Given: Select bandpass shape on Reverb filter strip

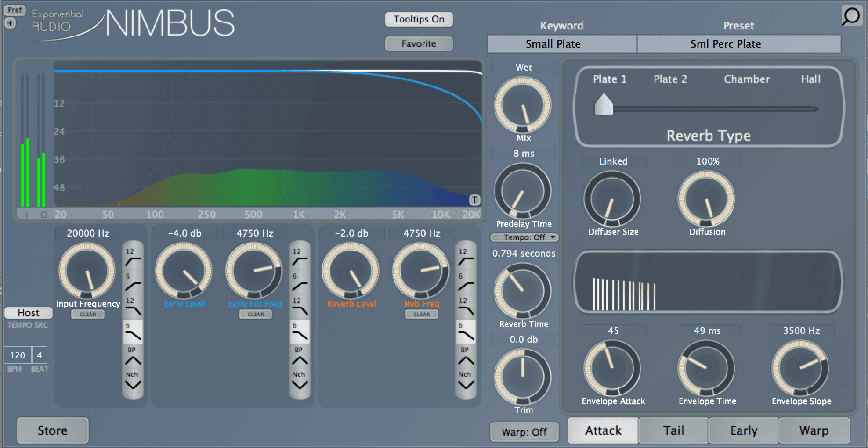Looking at the screenshot, I should [466, 356].
